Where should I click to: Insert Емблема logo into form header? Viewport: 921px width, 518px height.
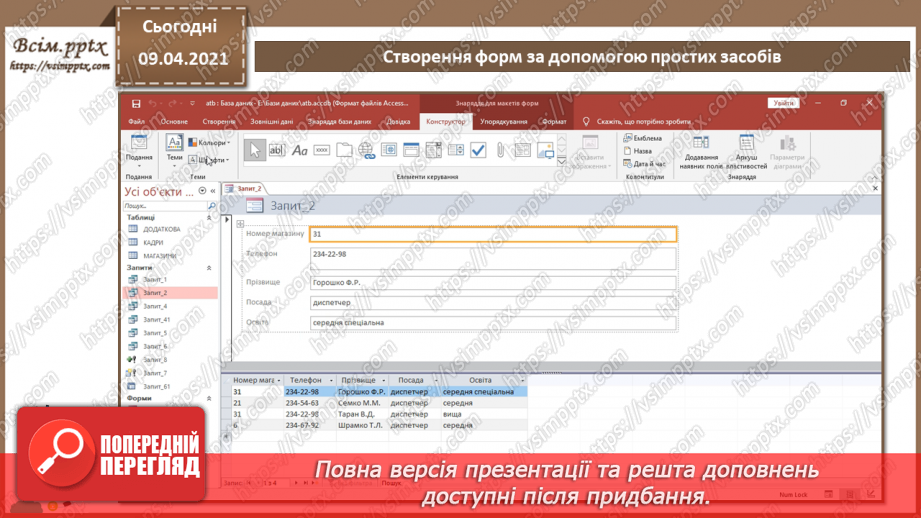[x=642, y=138]
